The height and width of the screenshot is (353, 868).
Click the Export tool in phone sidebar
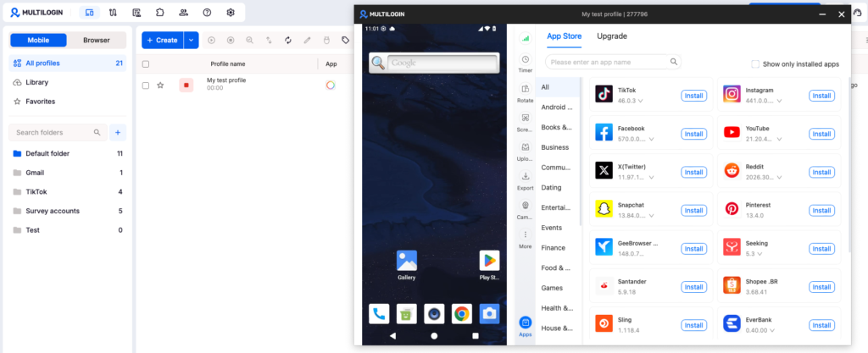[x=526, y=180]
